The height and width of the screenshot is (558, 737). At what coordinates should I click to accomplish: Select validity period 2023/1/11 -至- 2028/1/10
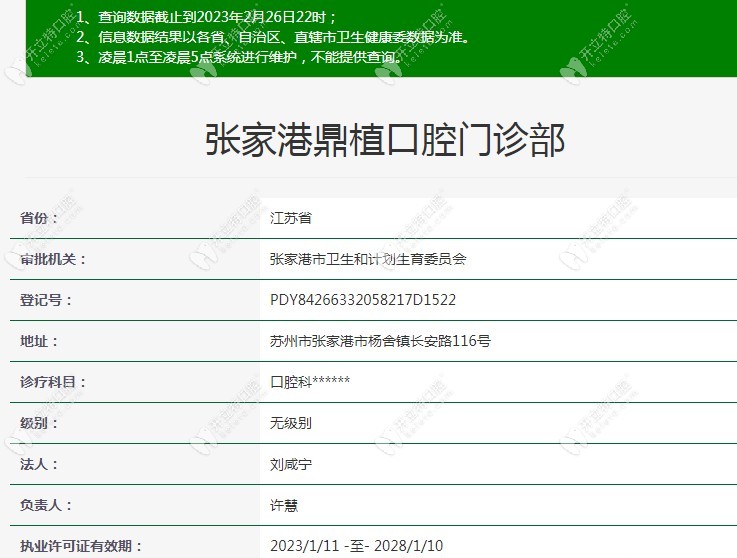(356, 546)
